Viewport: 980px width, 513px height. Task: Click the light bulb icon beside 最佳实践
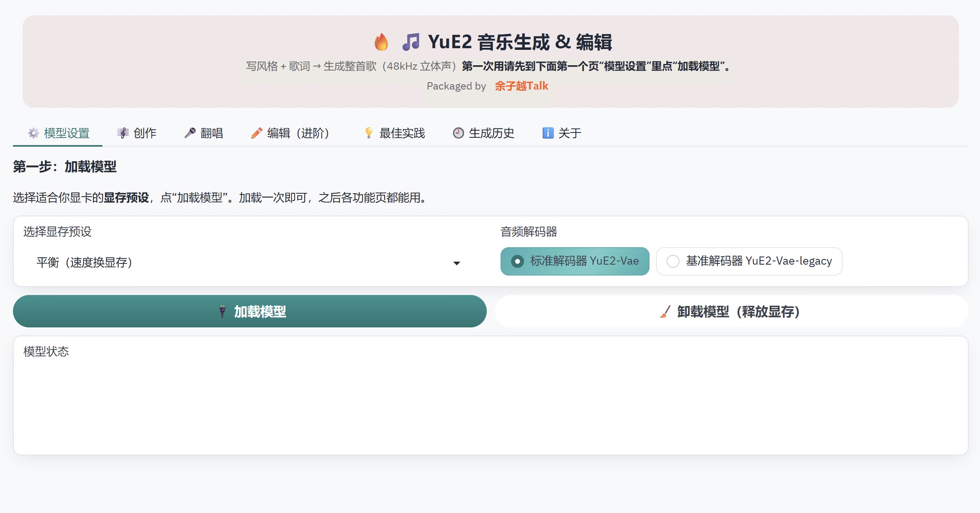click(369, 133)
